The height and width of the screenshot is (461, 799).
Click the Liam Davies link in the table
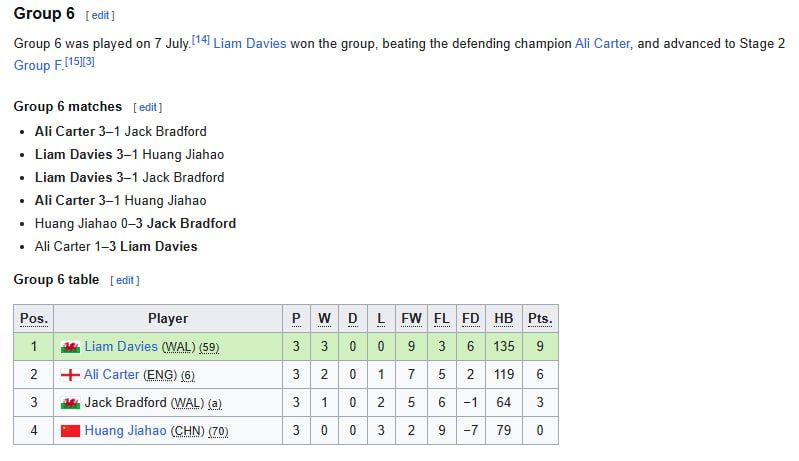coord(121,347)
